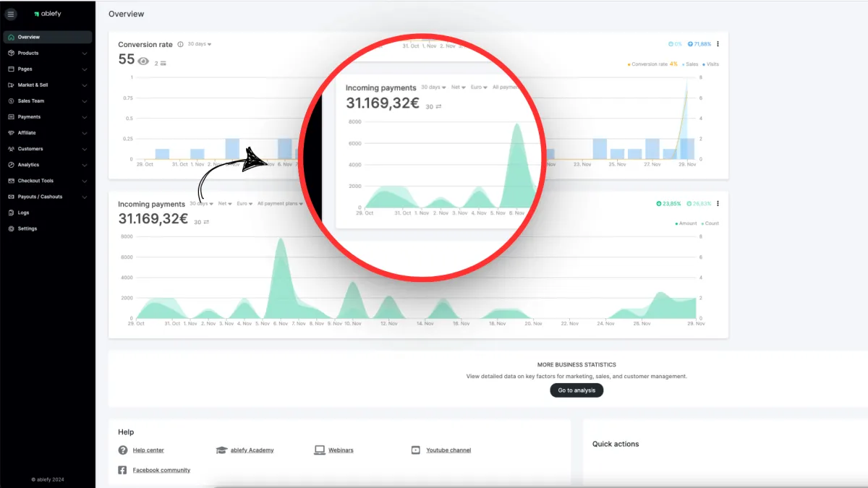
Task: Click the info icon beside Conversion rate
Action: 180,44
